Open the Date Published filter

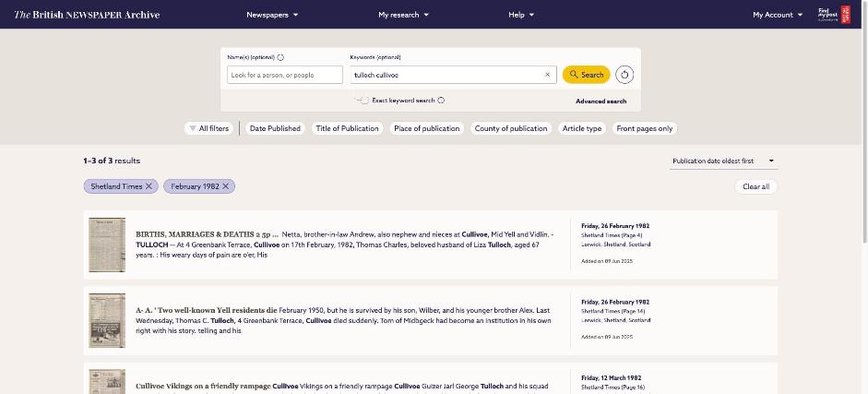point(275,128)
